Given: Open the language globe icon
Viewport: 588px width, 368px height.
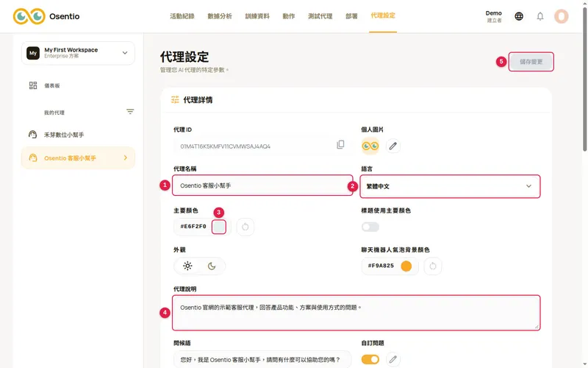Looking at the screenshot, I should (519, 16).
